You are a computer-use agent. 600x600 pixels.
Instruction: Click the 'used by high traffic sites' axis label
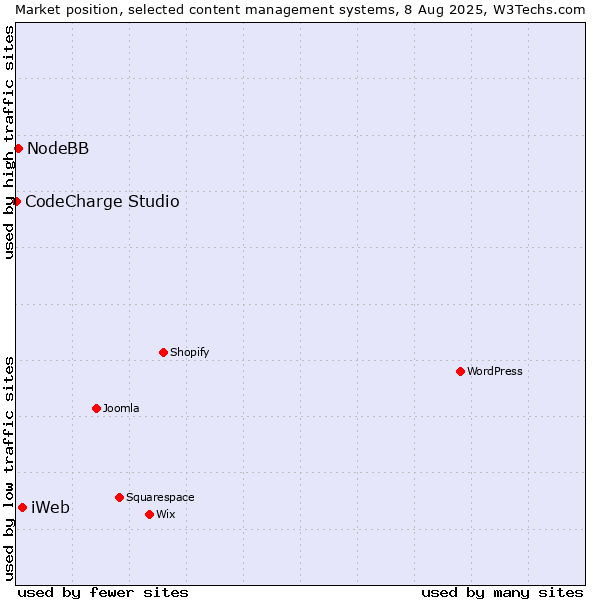point(9,142)
